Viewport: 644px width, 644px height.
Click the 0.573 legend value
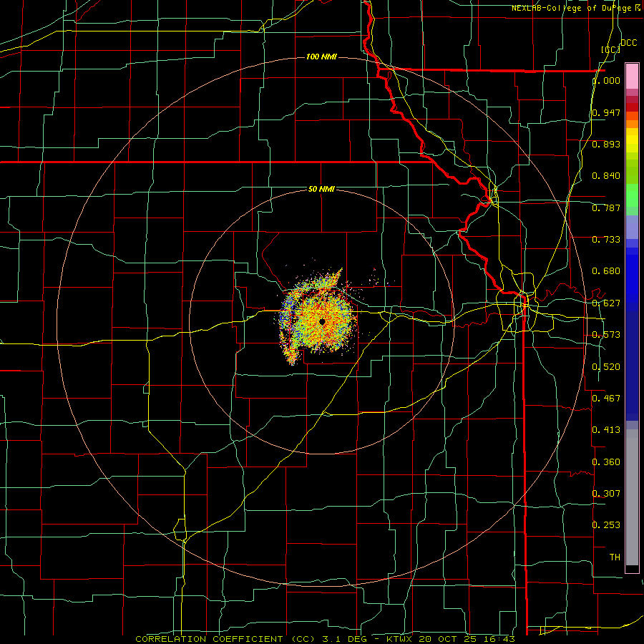point(606,335)
